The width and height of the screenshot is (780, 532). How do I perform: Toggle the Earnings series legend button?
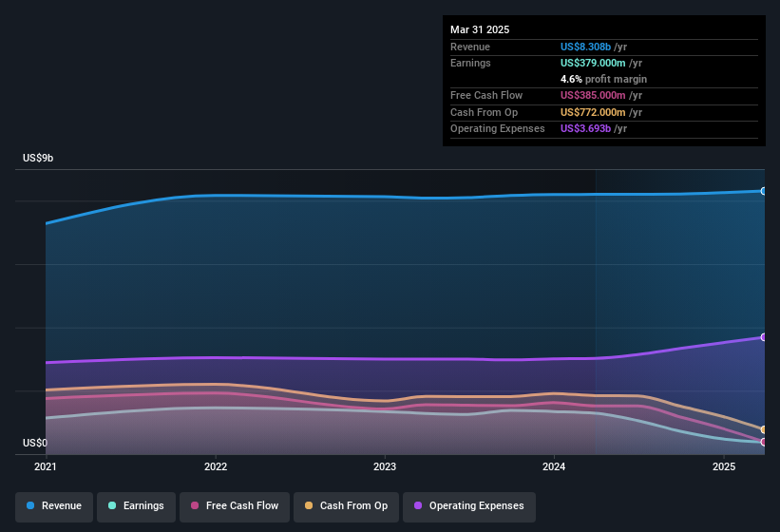click(136, 506)
